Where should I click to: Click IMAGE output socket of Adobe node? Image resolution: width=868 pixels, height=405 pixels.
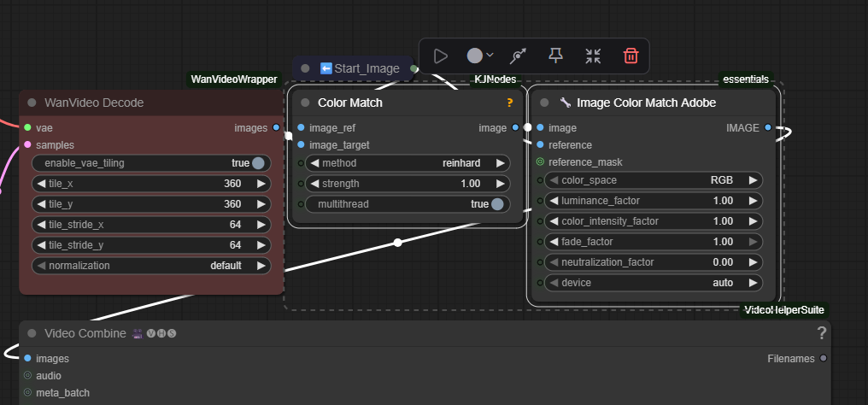pyautogui.click(x=767, y=128)
